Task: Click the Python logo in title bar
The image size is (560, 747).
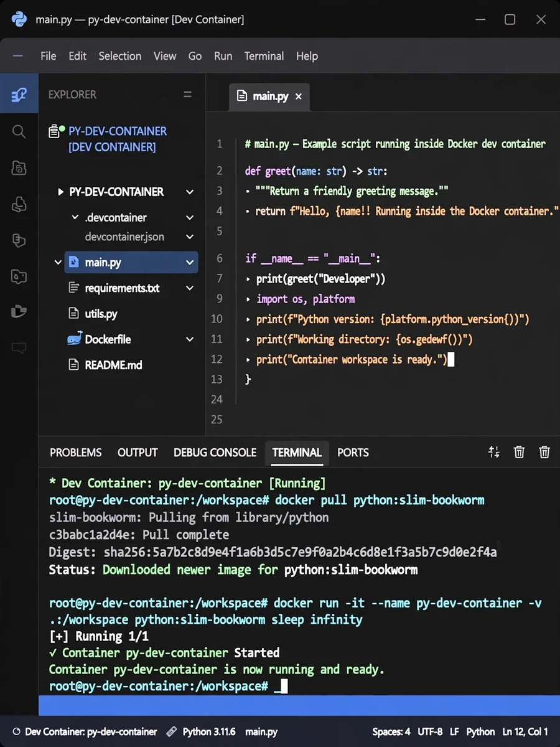Action: 19,19
